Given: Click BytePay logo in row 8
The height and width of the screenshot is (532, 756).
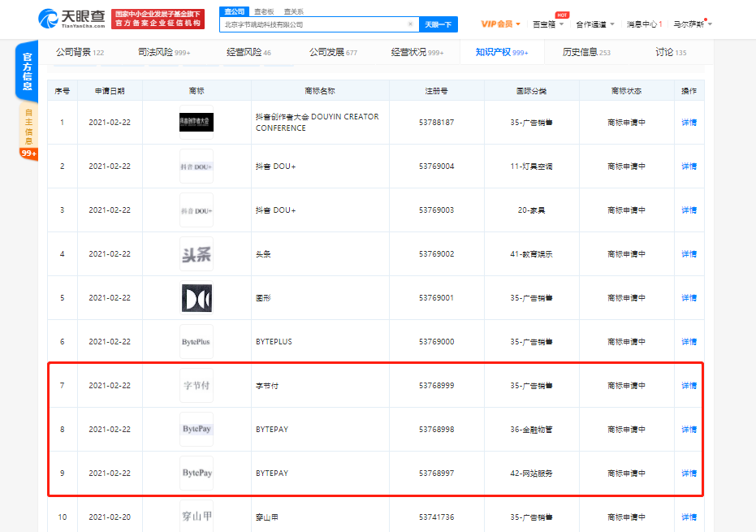Looking at the screenshot, I should click(x=197, y=429).
